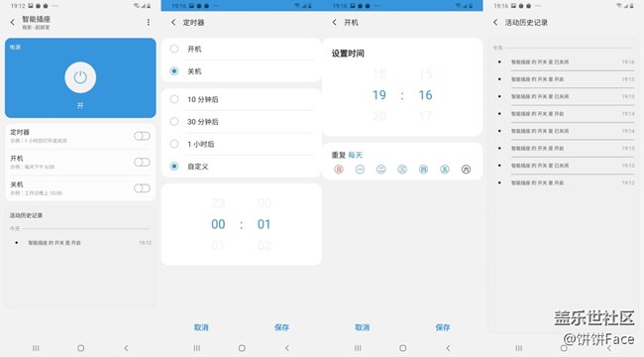Tap navigation-bar back button of 开机 screen

point(448,348)
